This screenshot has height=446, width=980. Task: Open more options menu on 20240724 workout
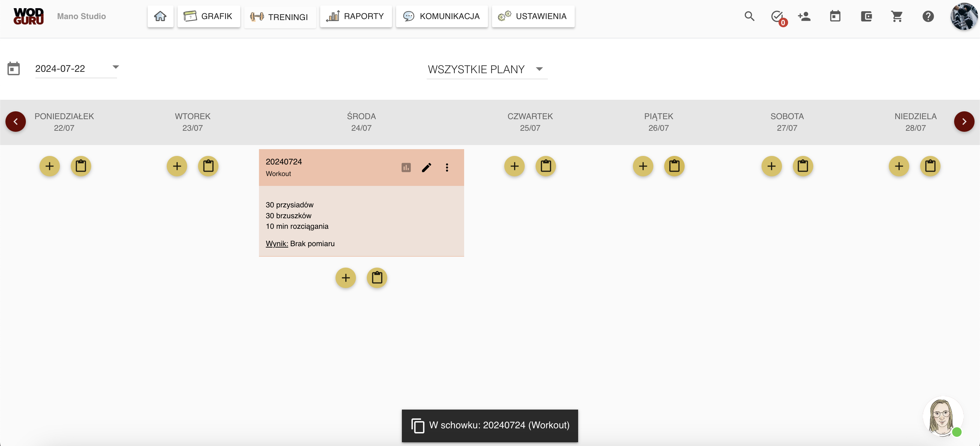point(447,168)
